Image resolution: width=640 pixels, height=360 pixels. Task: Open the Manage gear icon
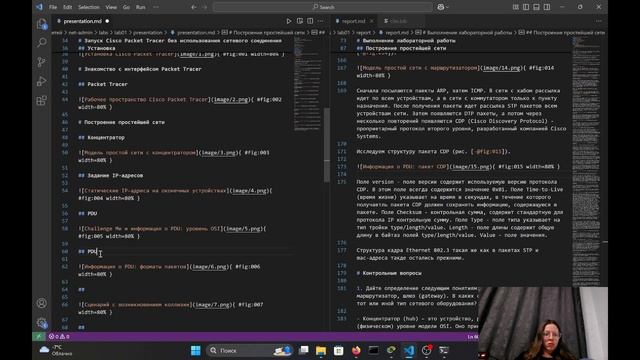point(42,322)
